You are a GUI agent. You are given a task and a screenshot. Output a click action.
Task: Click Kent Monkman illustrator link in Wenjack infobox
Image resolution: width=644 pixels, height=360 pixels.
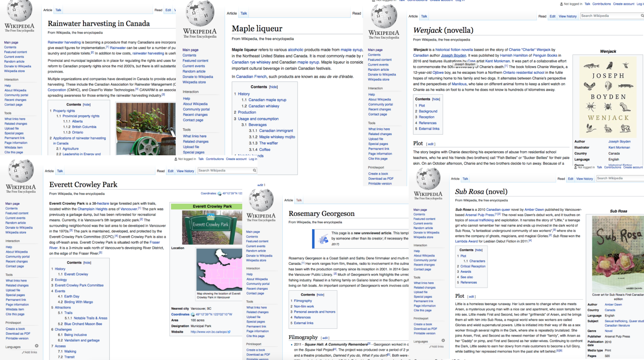tap(619, 148)
